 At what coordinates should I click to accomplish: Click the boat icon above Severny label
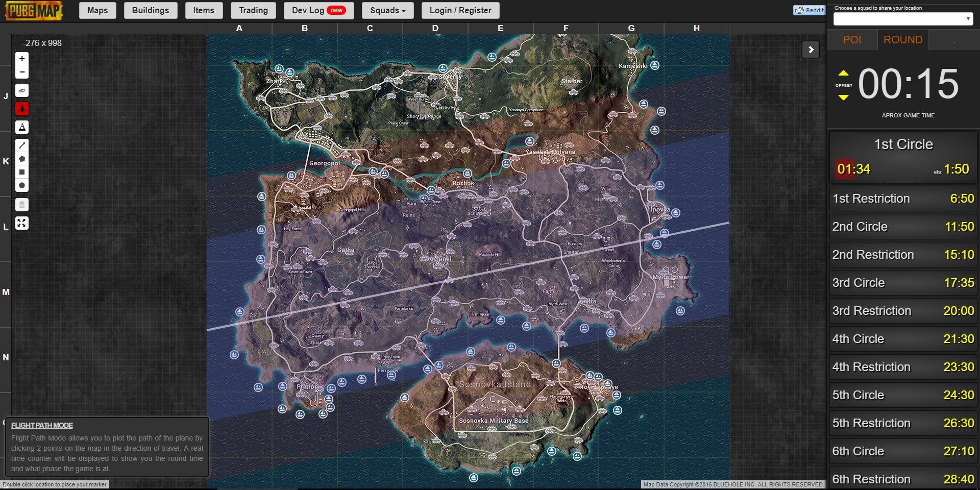click(443, 68)
